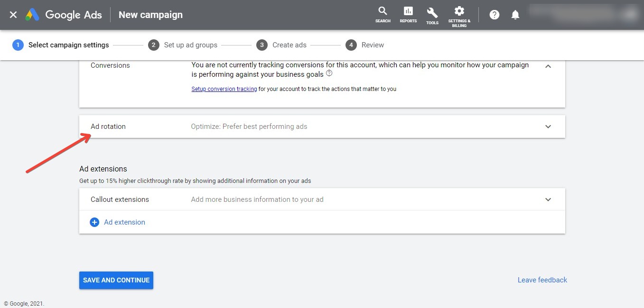This screenshot has width=644, height=308.
Task: Click the Leave feedback link
Action: point(542,280)
